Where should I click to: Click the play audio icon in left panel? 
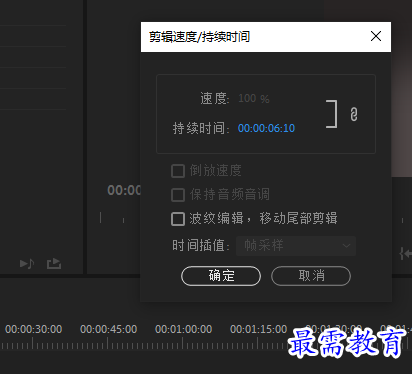point(27,264)
